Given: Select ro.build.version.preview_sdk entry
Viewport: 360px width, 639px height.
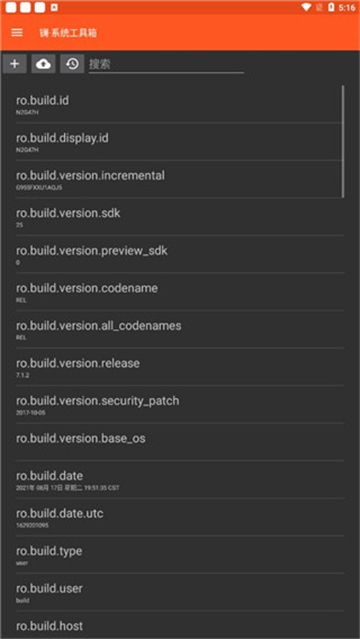Looking at the screenshot, I should 179,254.
